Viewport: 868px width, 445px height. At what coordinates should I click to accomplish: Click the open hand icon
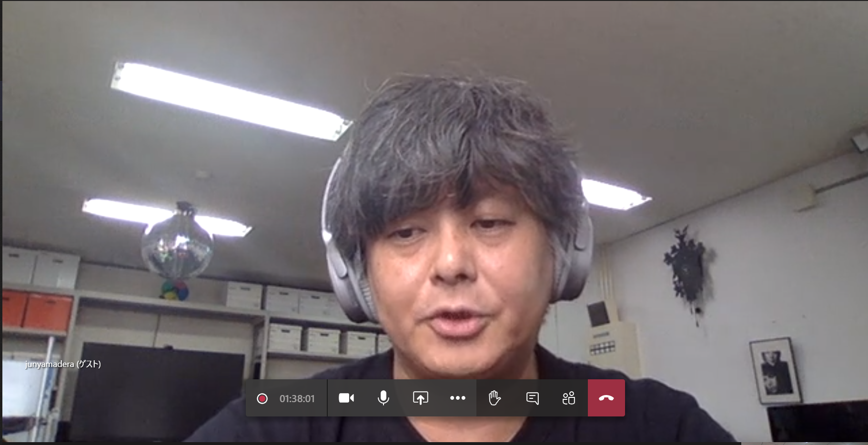click(x=495, y=398)
